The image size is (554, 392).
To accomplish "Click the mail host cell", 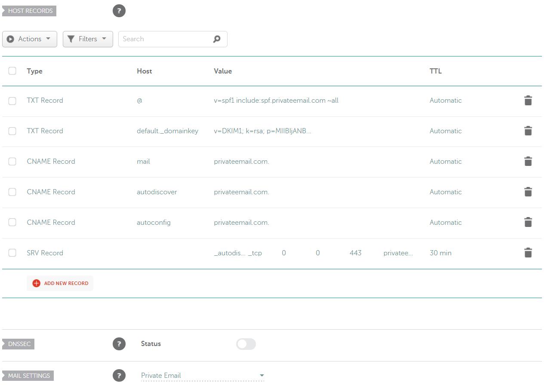I will tap(143, 162).
